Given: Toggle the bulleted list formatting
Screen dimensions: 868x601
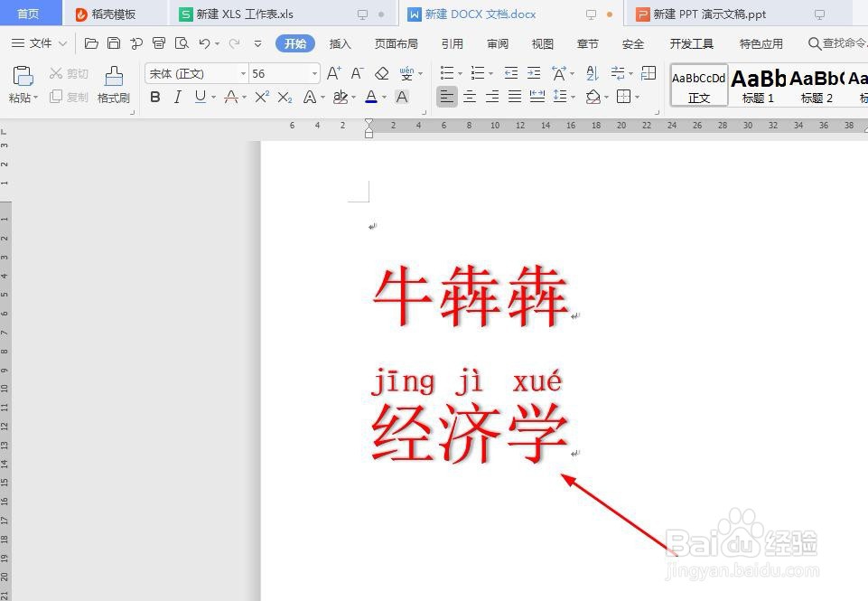Looking at the screenshot, I should tap(446, 73).
